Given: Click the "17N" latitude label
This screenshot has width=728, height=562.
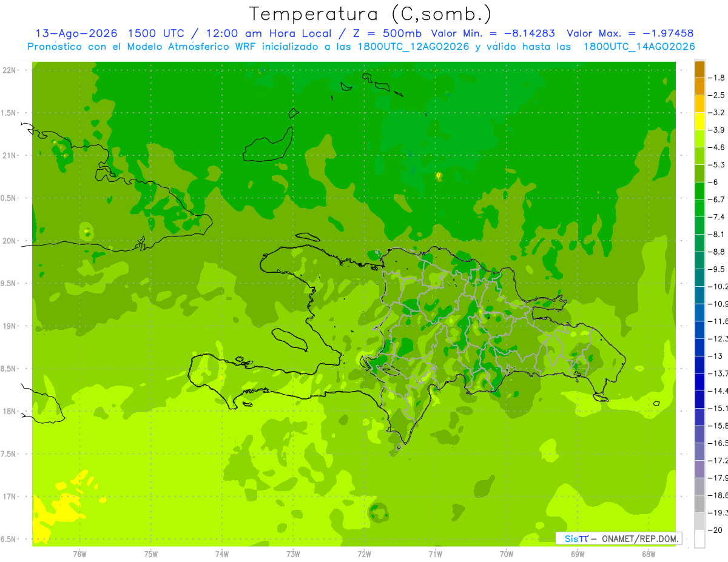Looking at the screenshot, I should pyautogui.click(x=10, y=497).
